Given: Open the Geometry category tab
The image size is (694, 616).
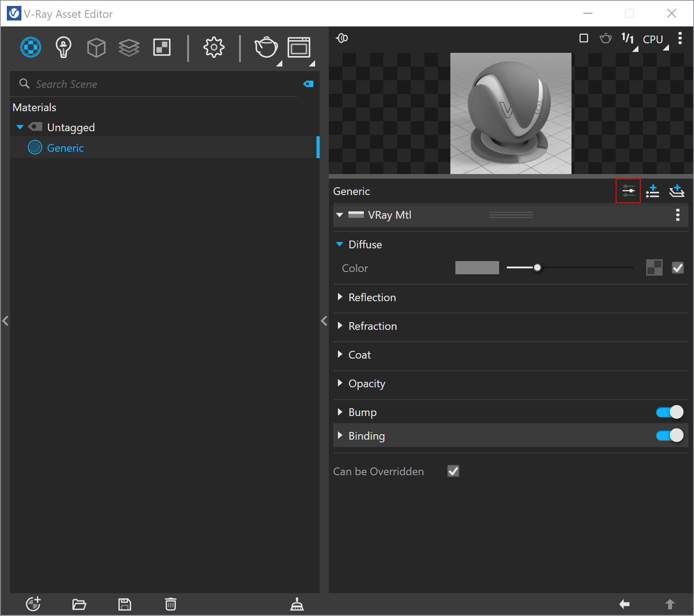Looking at the screenshot, I should [x=96, y=47].
